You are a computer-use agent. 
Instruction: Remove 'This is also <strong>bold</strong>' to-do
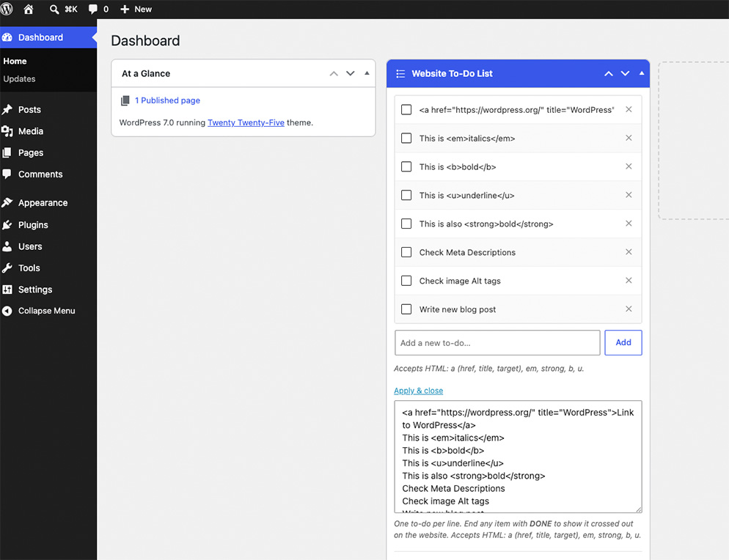629,223
